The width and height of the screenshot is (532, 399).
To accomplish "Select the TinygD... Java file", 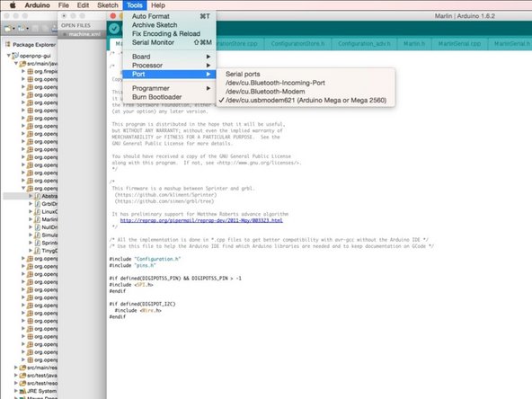I will [49, 251].
